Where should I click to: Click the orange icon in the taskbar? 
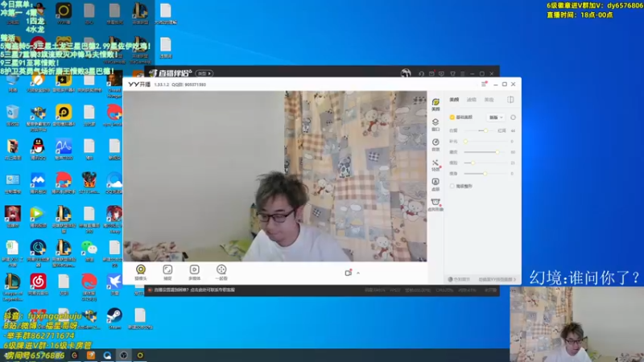click(x=91, y=355)
